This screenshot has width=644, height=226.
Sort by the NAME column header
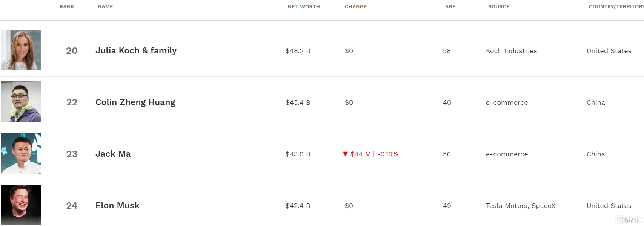click(105, 7)
